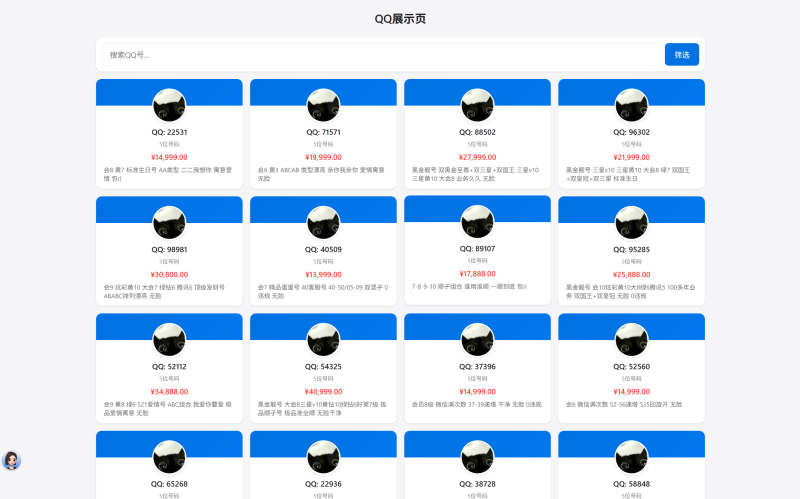This screenshot has width=800, height=499.
Task: Select the text QQ: 22531
Action: (169, 132)
